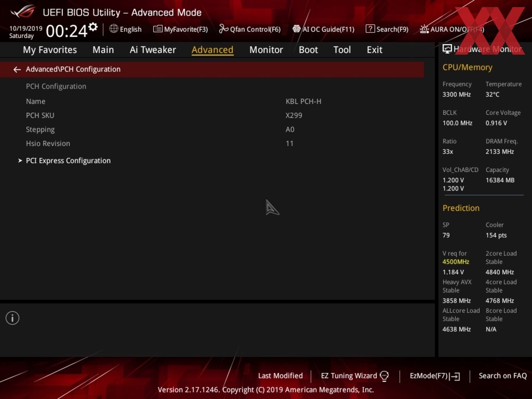Click the PCH Configuration heading
The image size is (532, 399).
[56, 86]
